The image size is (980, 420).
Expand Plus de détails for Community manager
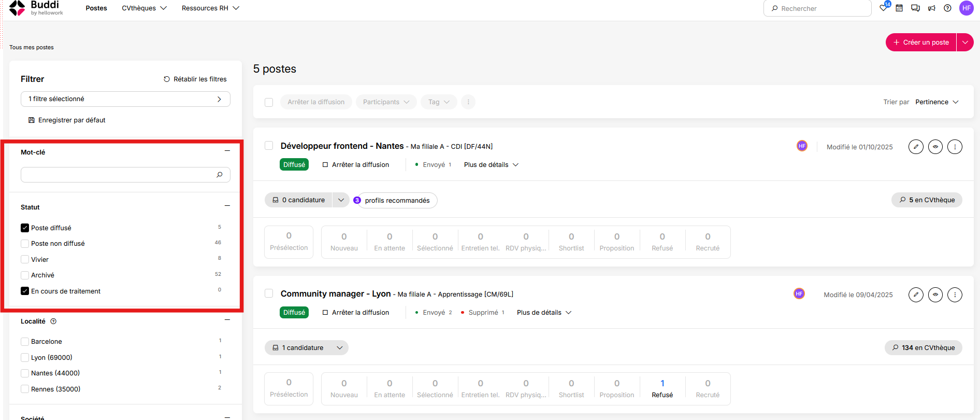click(x=544, y=313)
